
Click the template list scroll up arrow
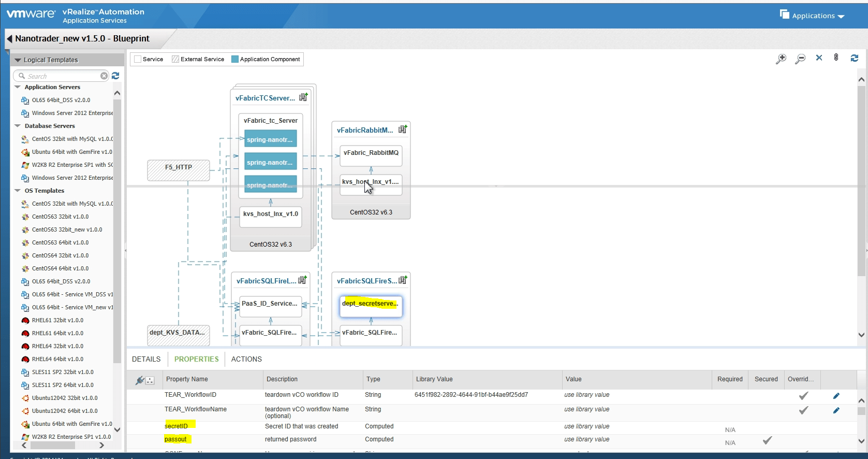pos(117,93)
